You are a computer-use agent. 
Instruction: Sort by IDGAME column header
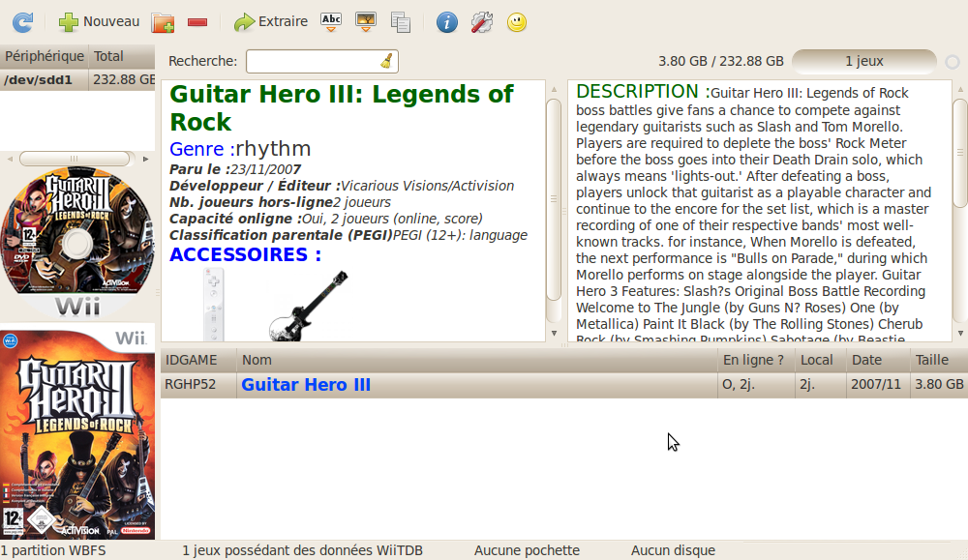[198, 360]
